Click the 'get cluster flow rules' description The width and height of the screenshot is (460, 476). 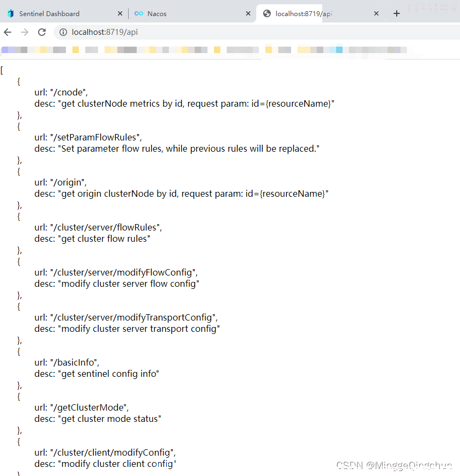click(x=92, y=239)
